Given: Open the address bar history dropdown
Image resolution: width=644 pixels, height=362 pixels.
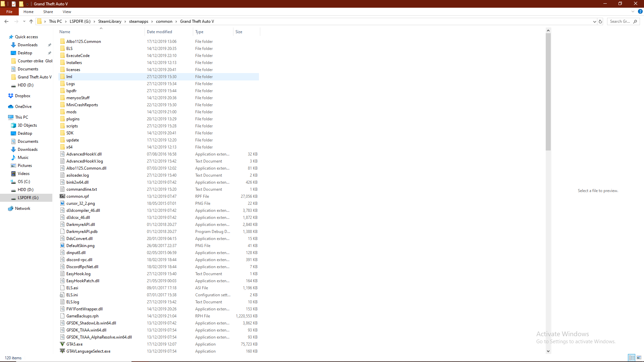Looking at the screenshot, I should coord(595,21).
